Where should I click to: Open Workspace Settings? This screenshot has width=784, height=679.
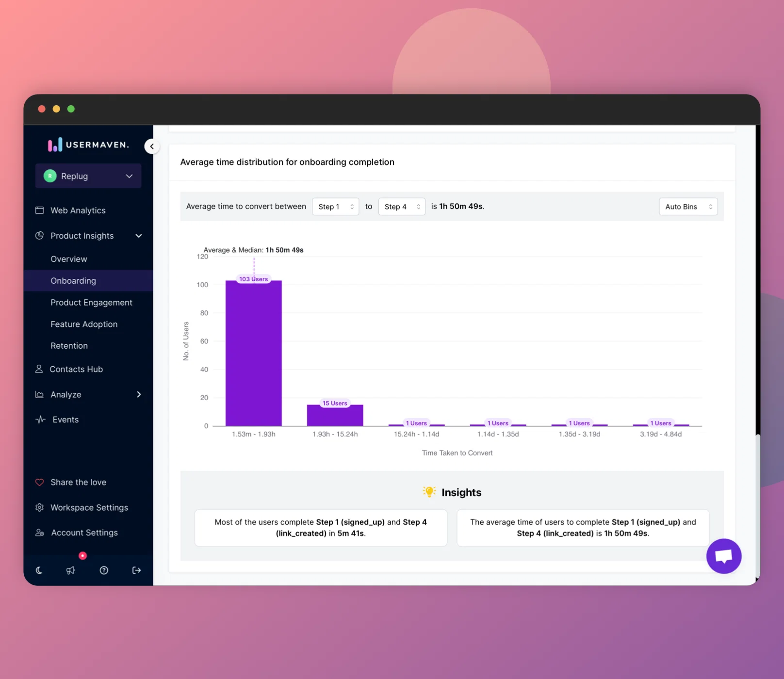point(88,507)
